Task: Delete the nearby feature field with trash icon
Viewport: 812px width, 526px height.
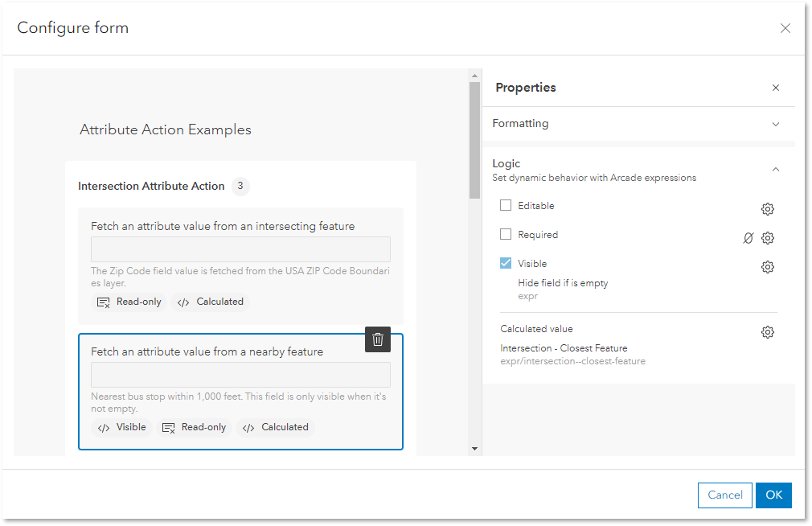Action: click(x=378, y=339)
